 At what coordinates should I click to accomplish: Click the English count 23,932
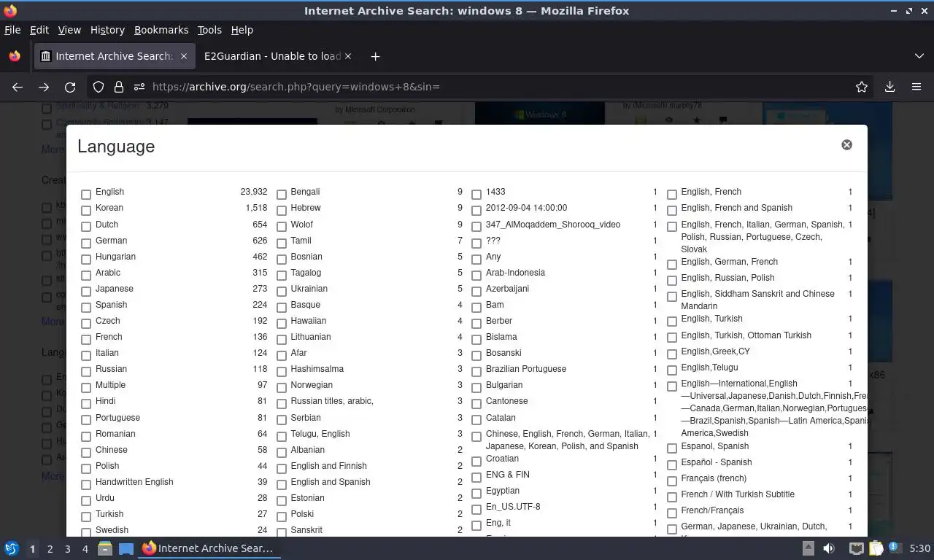[x=254, y=192]
